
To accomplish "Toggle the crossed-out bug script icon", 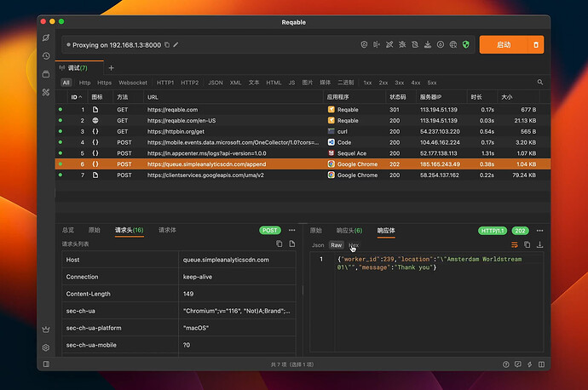I will point(402,44).
